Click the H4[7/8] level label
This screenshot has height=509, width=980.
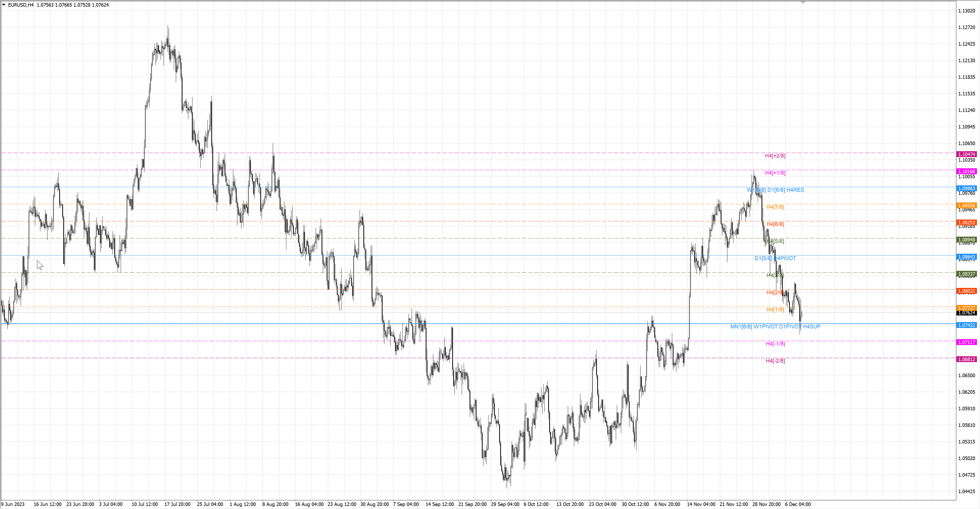[x=775, y=207]
